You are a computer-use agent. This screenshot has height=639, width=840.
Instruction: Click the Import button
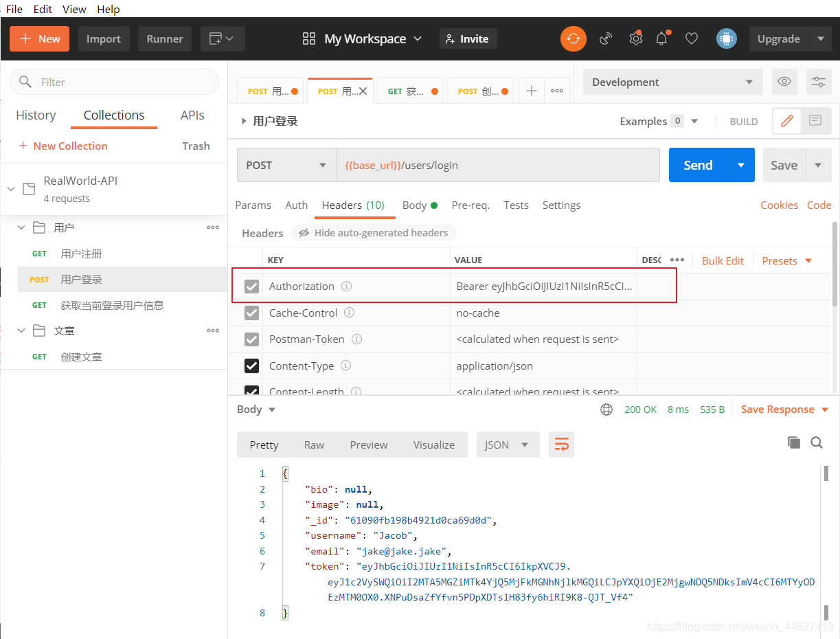coord(104,38)
